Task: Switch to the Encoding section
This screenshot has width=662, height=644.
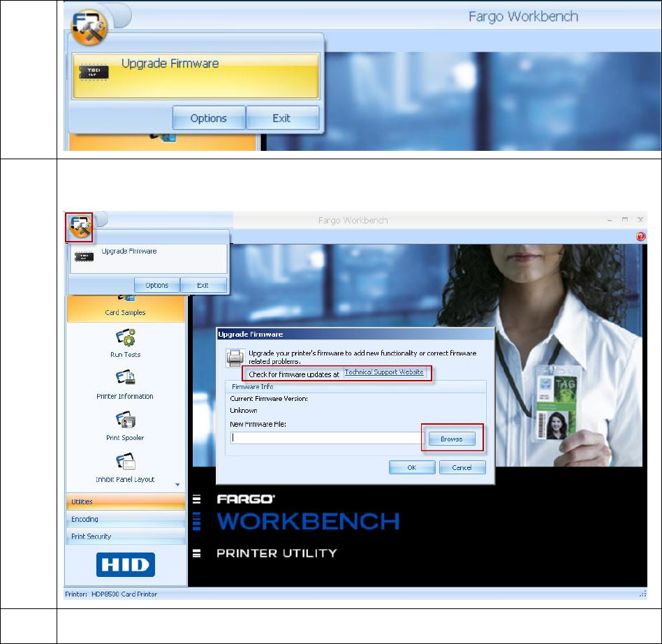Action: [126, 519]
